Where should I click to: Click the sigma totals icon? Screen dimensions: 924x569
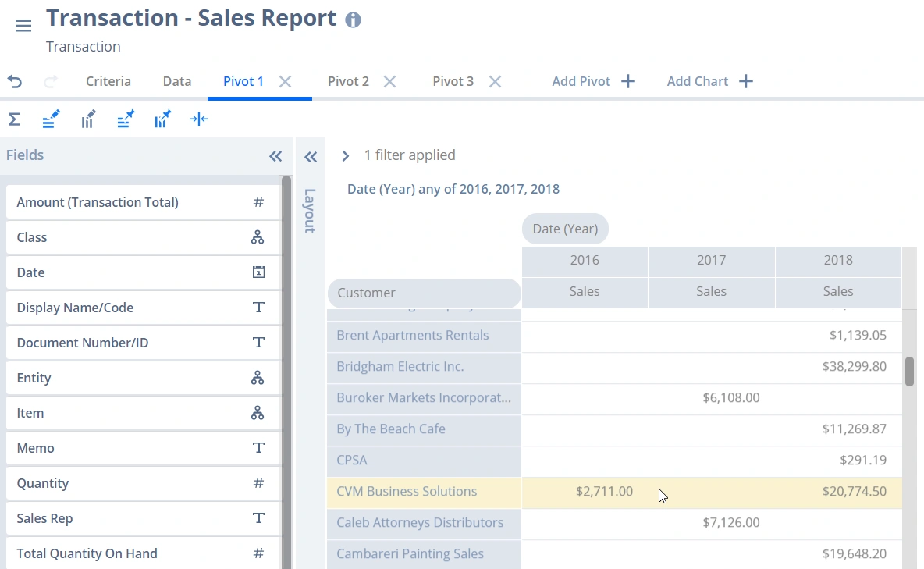pyautogui.click(x=14, y=119)
